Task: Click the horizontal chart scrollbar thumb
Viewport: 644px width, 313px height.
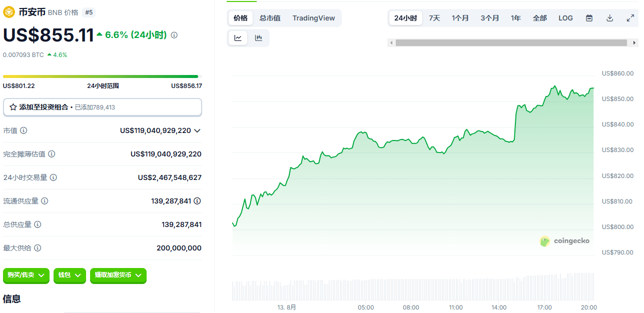Action: tap(511, 43)
